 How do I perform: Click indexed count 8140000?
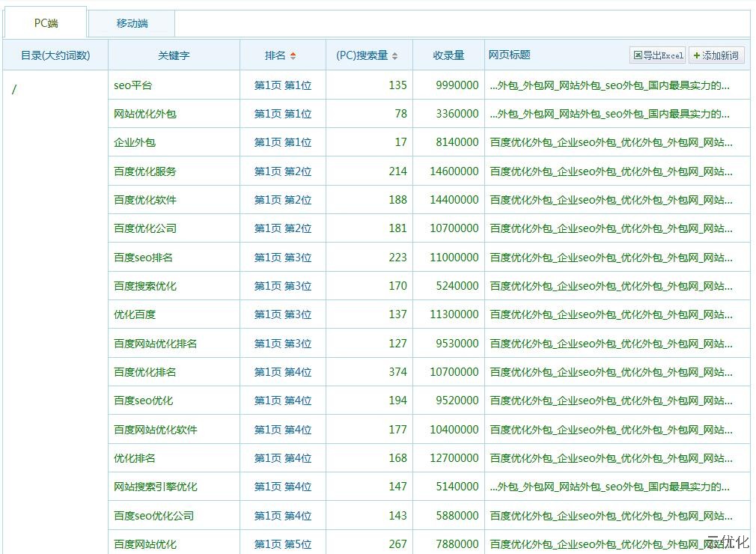tap(457, 142)
